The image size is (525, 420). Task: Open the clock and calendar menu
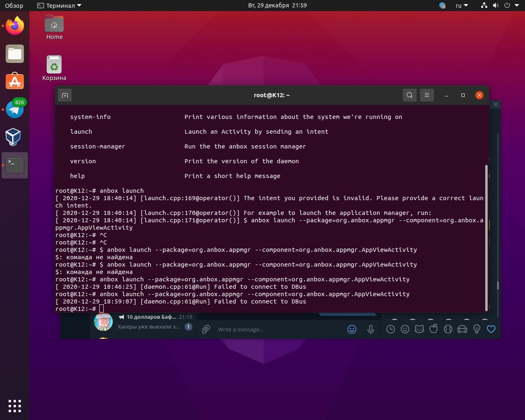(x=277, y=6)
